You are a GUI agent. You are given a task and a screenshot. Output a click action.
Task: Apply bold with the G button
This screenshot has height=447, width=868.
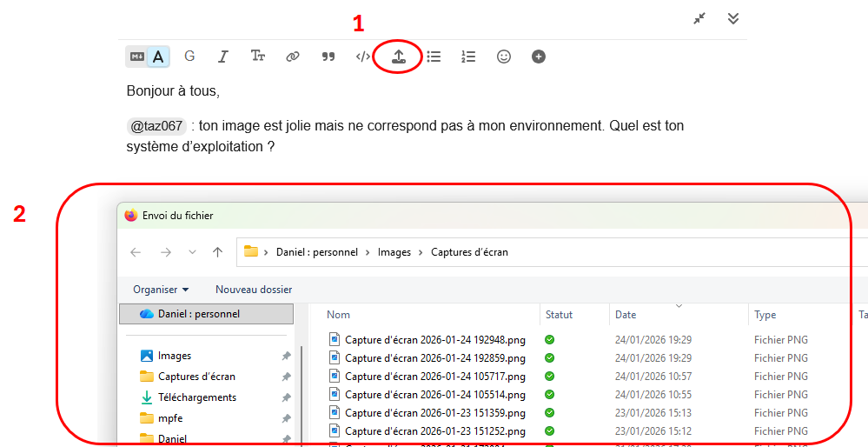(x=189, y=57)
